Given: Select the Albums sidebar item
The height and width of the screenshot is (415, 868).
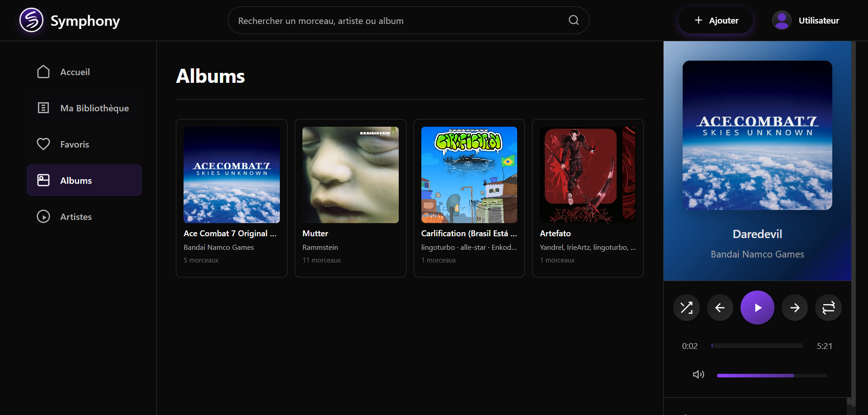Looking at the screenshot, I should (x=84, y=181).
